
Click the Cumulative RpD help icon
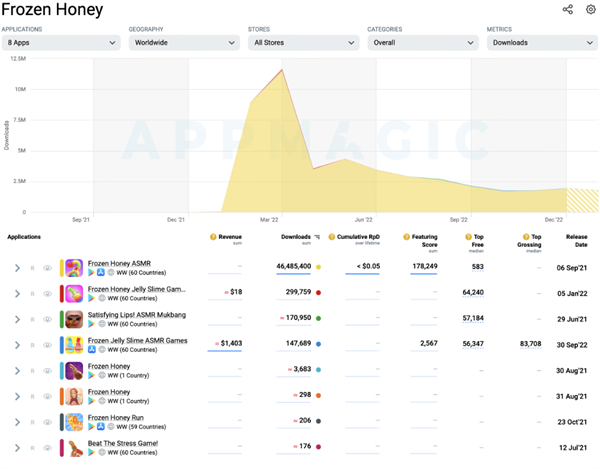[332, 237]
